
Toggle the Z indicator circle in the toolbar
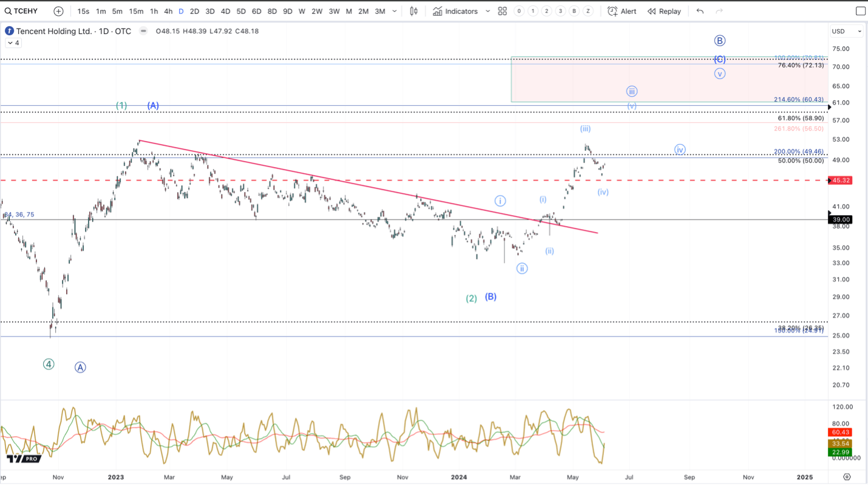[588, 11]
